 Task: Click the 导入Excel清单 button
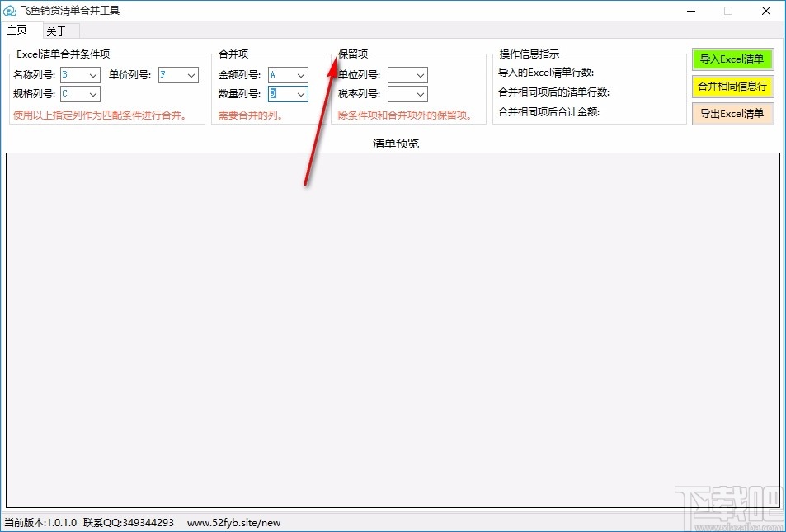click(732, 59)
